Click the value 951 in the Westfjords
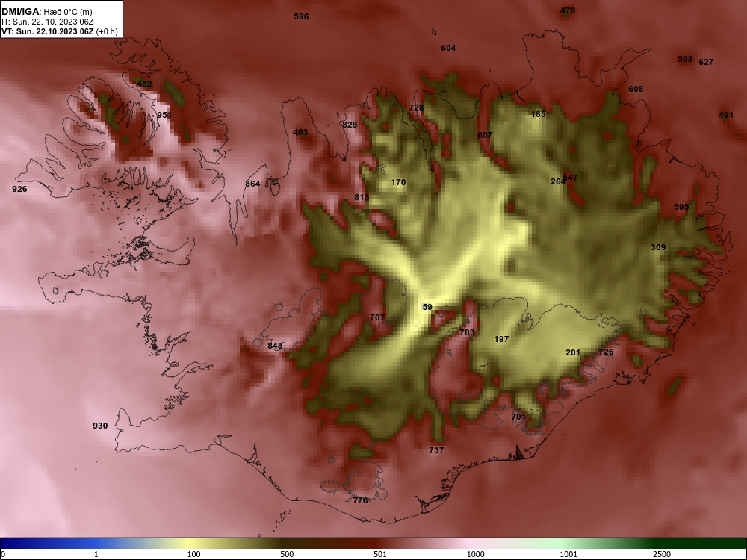747x560 pixels. pyautogui.click(x=164, y=115)
